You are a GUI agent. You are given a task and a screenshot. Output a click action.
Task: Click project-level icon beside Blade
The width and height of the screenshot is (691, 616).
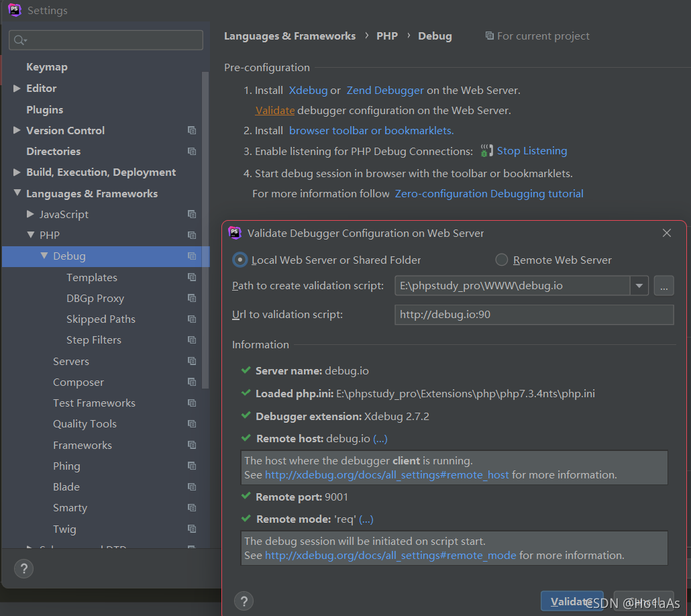point(192,486)
